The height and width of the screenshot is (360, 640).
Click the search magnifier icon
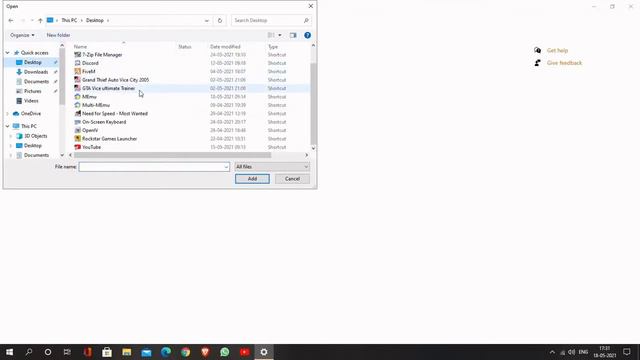pyautogui.click(x=306, y=20)
